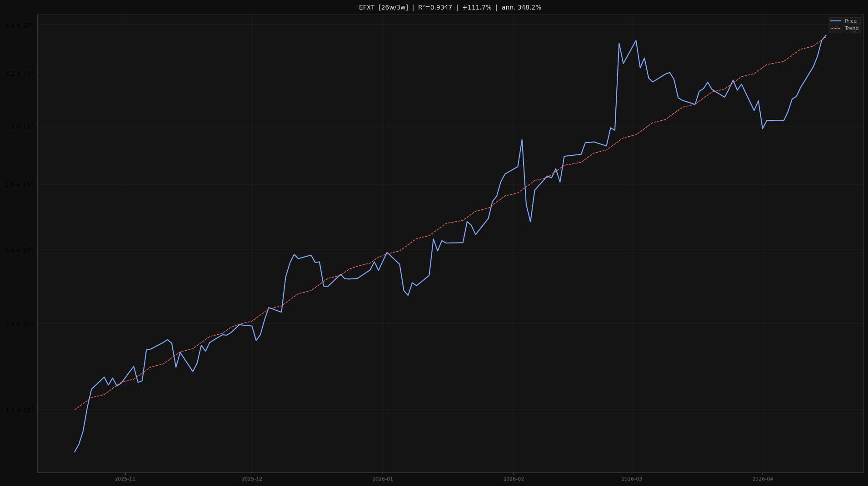Screen dimensions: 868x486
Task: Click the lowest point of the Price curve
Action: (75, 451)
